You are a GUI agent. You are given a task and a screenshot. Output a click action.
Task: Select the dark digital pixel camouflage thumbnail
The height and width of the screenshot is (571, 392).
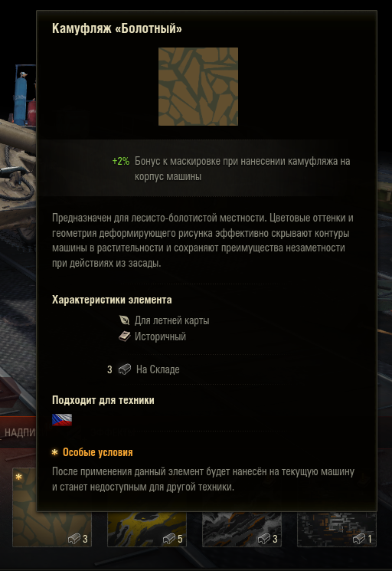click(336, 529)
